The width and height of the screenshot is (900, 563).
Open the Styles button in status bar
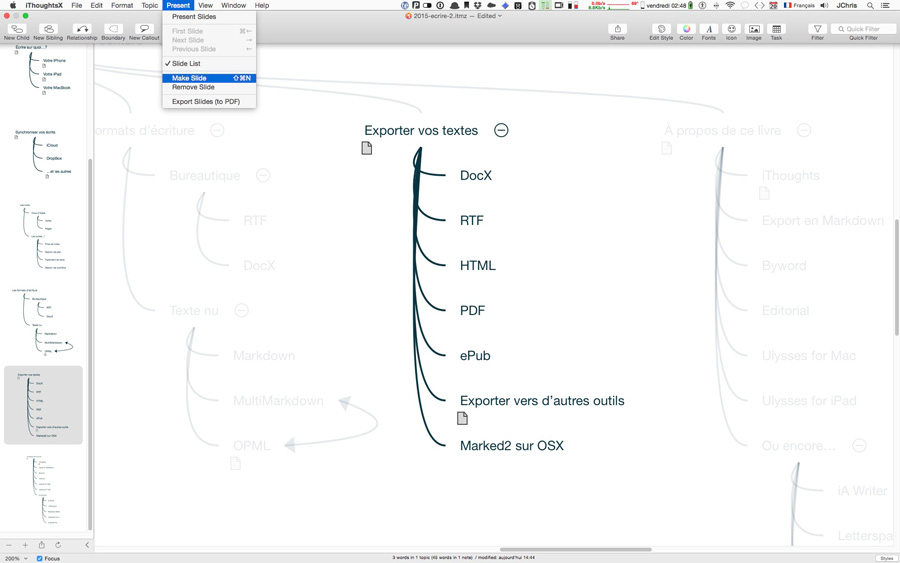pyautogui.click(x=887, y=558)
